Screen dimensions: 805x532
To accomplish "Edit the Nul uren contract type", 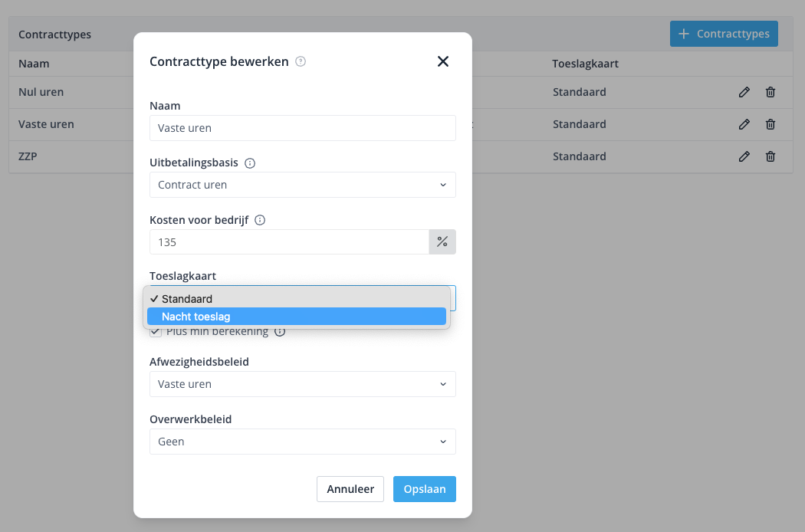I will [x=744, y=92].
